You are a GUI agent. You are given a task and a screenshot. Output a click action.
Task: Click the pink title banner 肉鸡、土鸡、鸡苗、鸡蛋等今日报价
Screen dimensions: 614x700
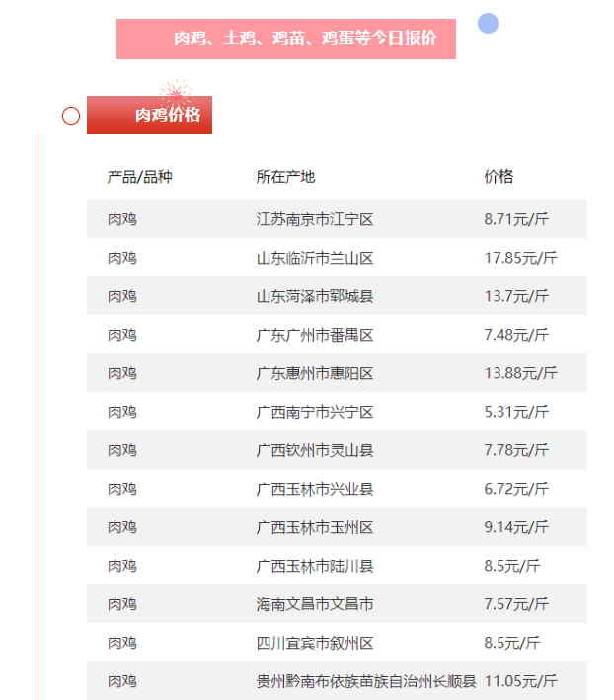click(x=286, y=39)
